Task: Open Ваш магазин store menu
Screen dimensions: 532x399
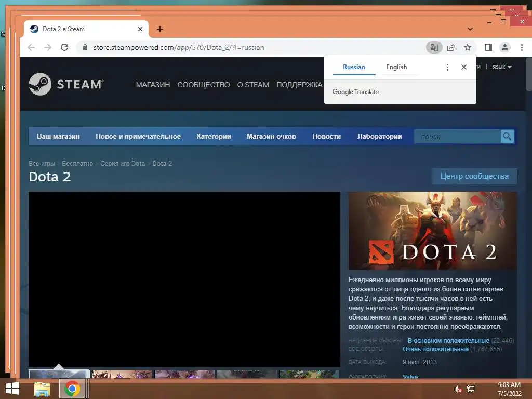Action: 58,137
